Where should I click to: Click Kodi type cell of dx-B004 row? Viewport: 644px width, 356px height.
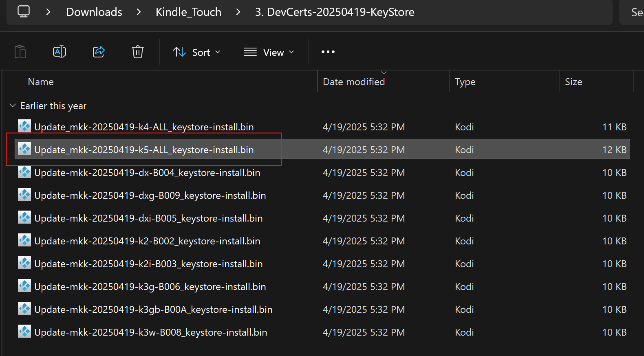click(x=464, y=173)
